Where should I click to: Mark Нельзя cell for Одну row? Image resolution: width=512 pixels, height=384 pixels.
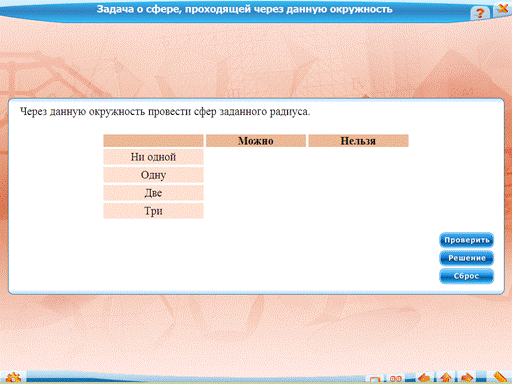[358, 175]
